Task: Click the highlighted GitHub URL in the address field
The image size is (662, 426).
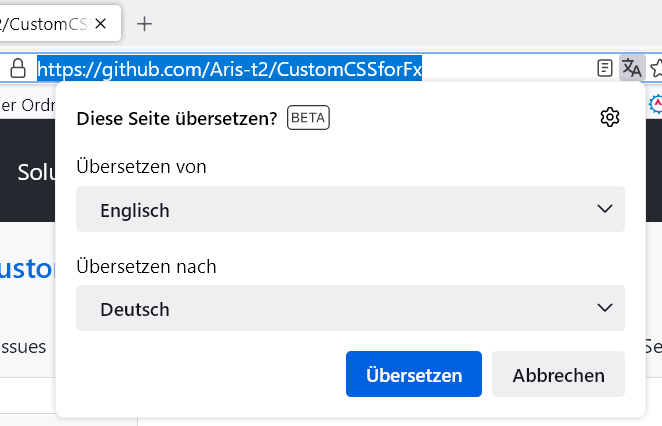Action: pos(230,69)
